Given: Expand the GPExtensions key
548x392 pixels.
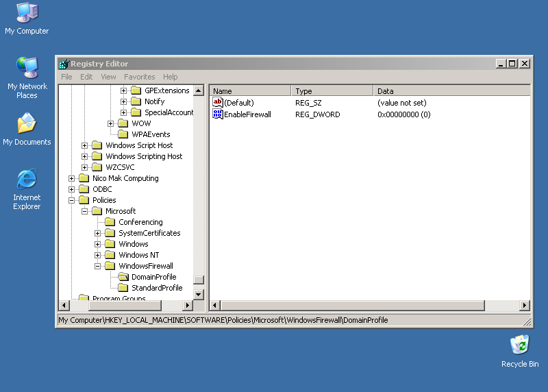Looking at the screenshot, I should (x=123, y=90).
